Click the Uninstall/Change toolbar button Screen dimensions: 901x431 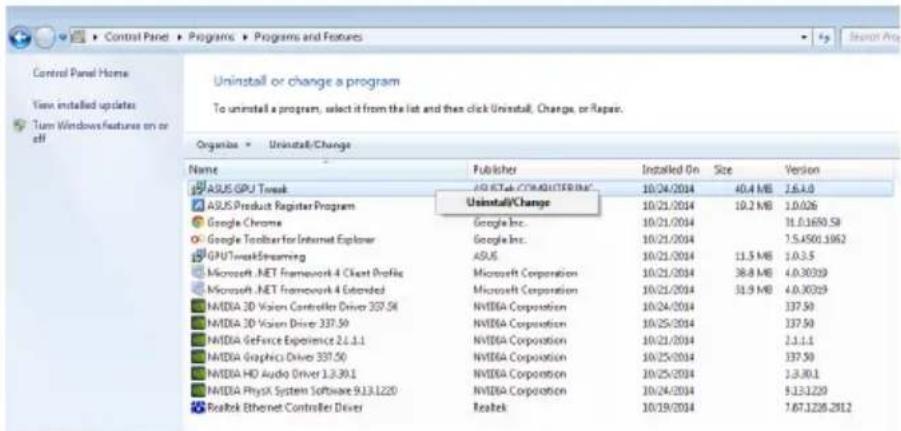309,145
